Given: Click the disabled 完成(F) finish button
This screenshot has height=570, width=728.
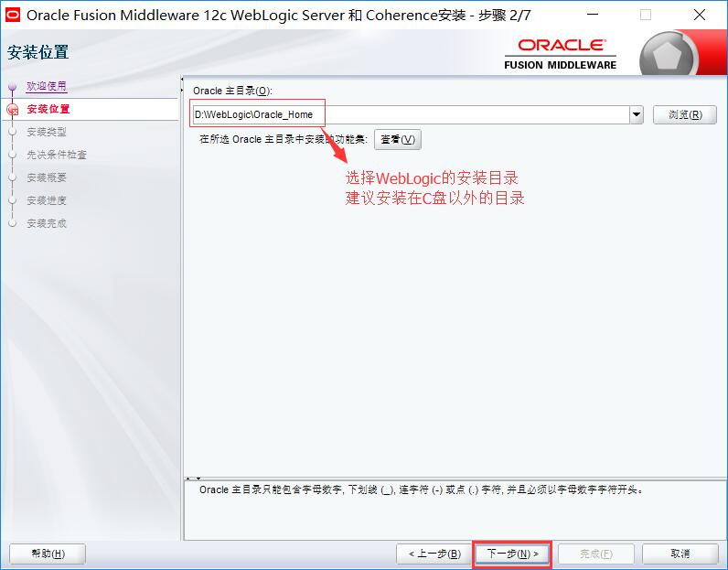Looking at the screenshot, I should pos(596,554).
